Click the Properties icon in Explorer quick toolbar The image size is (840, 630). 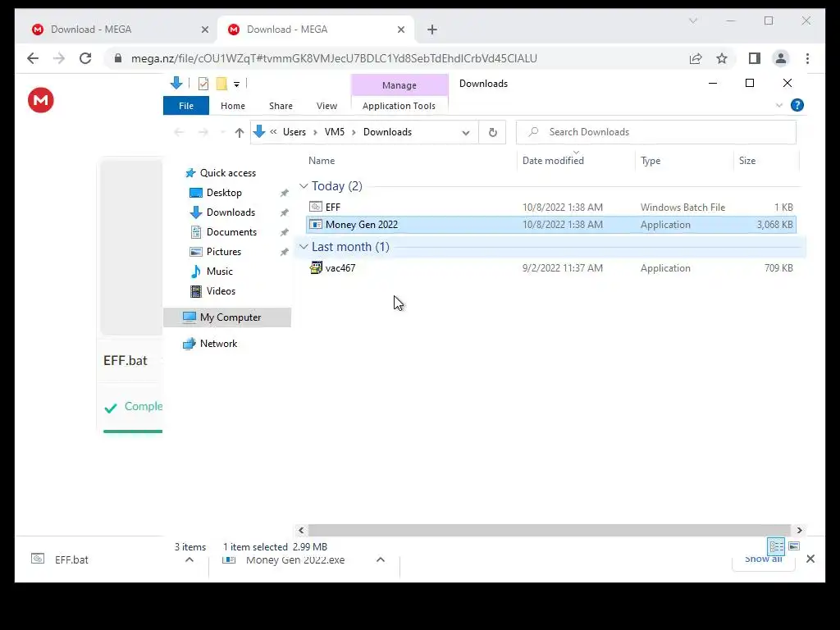[x=203, y=84]
